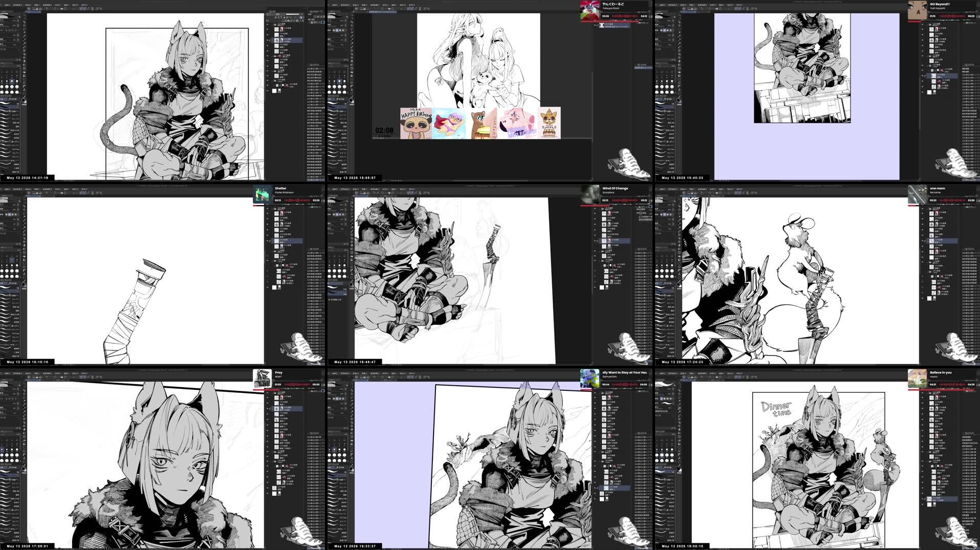This screenshot has height=550, width=980.
Task: Click the foreground color swatch in 14:31:19 frame
Action: tap(23, 100)
